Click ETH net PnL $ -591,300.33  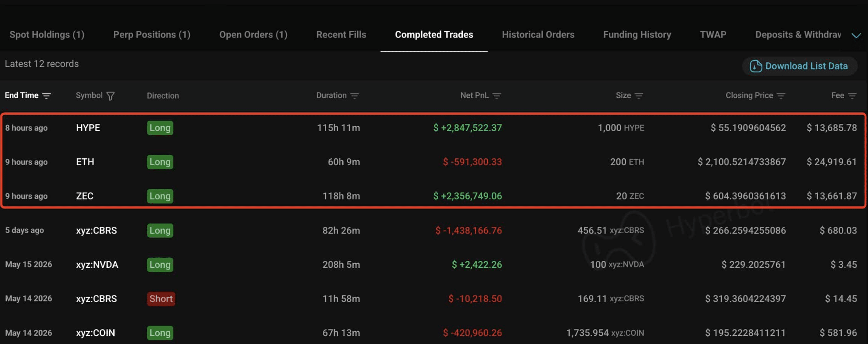coord(473,162)
